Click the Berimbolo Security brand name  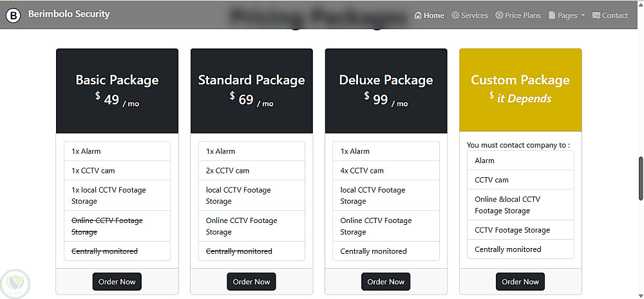click(x=69, y=14)
